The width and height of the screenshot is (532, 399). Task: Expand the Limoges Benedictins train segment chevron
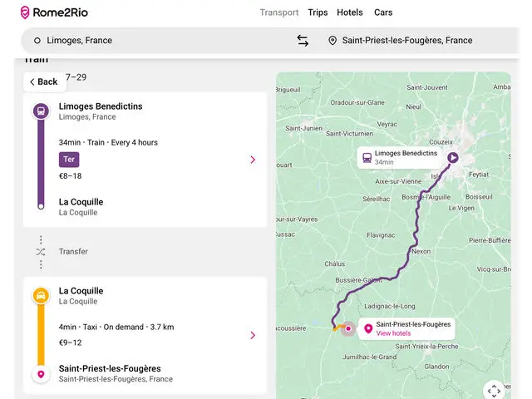tap(253, 160)
